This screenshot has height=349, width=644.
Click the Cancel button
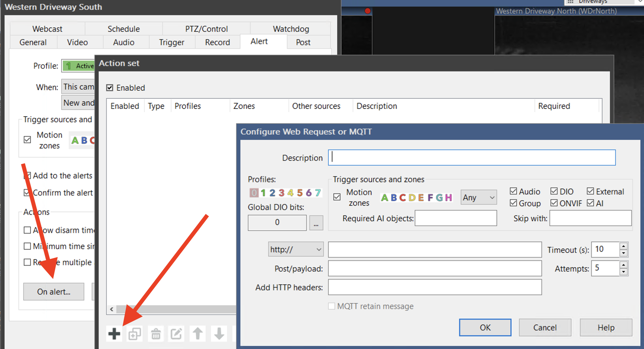(545, 327)
